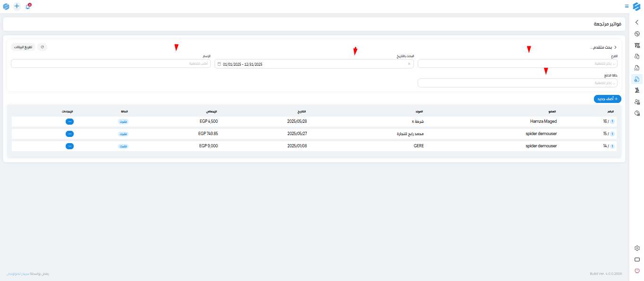The width and height of the screenshot is (644, 281).
Task: Open the حالة الدفع payment status dropdown
Action: (517, 83)
